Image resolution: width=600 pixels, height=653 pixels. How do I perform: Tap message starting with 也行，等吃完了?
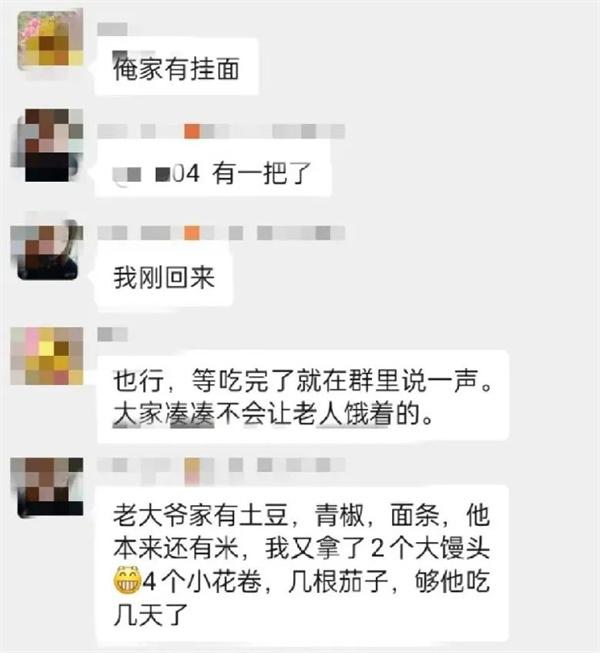pos(303,396)
